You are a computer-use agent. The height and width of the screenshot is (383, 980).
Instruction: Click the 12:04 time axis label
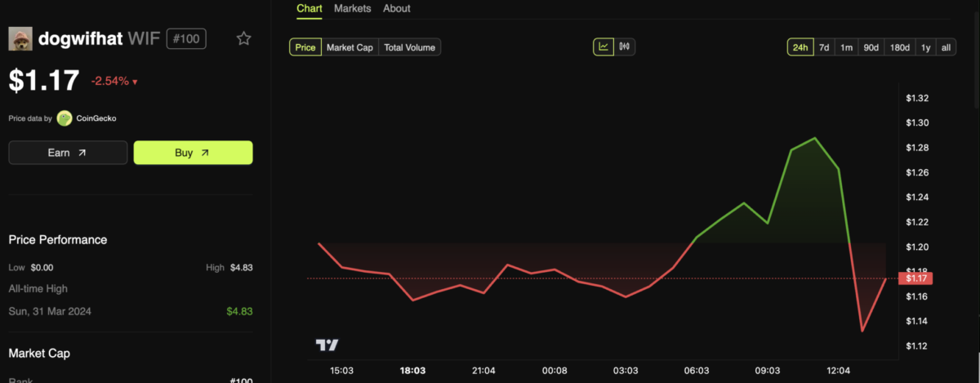(838, 370)
